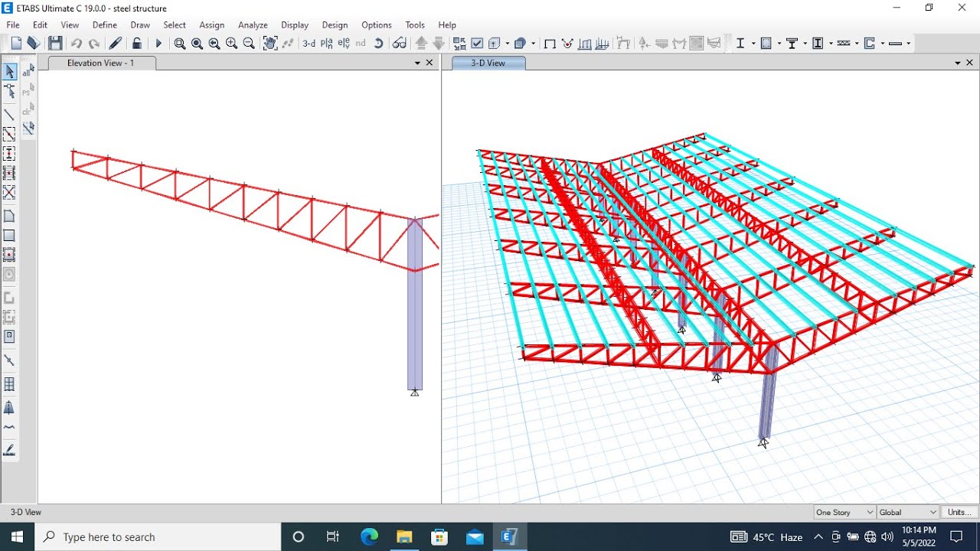Switch to the Elevation View - 1 tab

(101, 63)
